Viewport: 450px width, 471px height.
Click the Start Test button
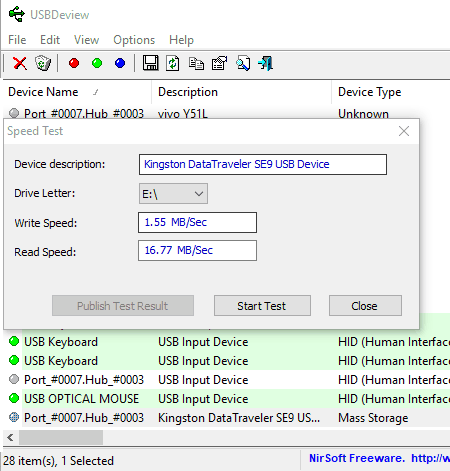[x=262, y=305]
